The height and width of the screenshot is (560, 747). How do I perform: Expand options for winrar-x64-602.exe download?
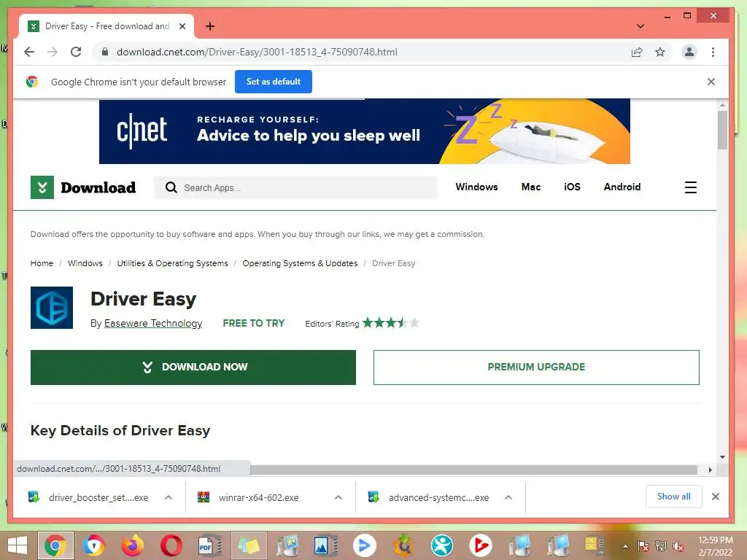[x=338, y=497]
